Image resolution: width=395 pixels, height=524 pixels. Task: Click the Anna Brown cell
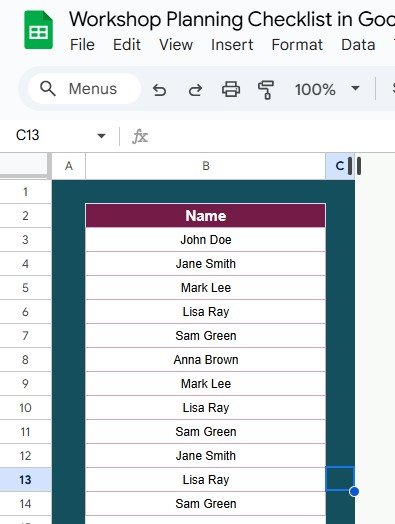tap(206, 360)
